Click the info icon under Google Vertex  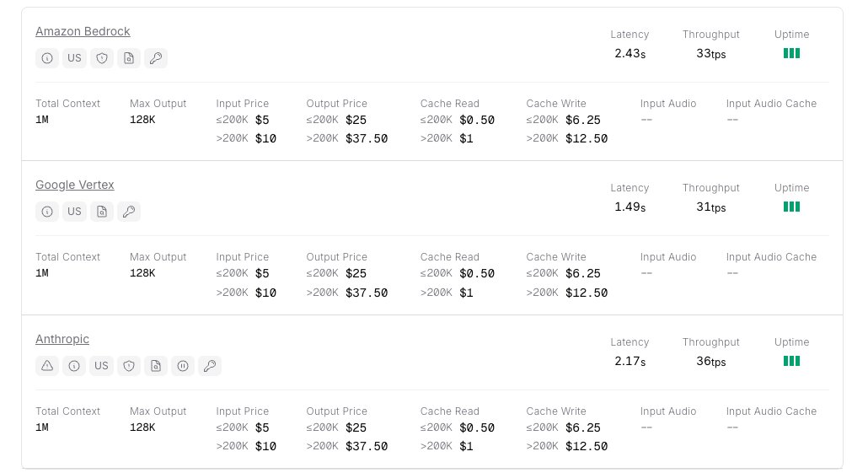[47, 212]
